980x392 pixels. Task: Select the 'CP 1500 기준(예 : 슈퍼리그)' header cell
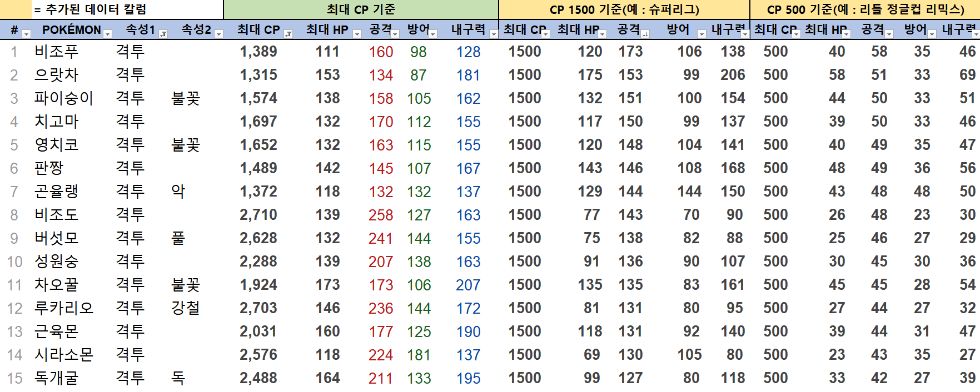(624, 9)
